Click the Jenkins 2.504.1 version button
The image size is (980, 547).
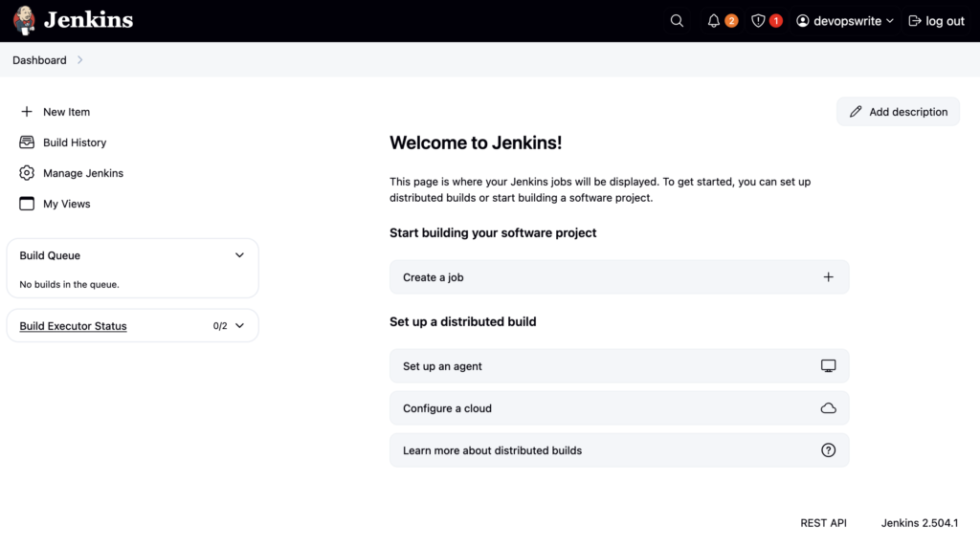(920, 523)
